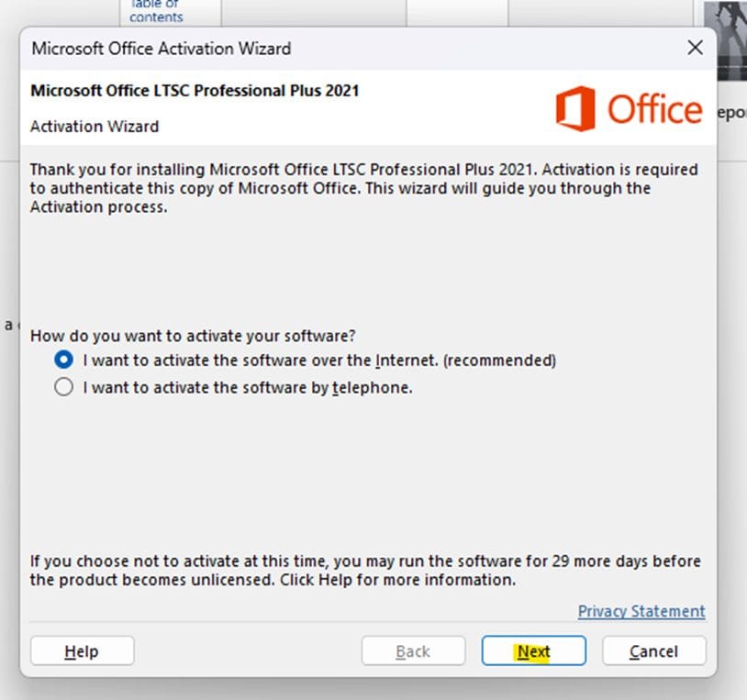Click the greyed-out Back button

coord(413,651)
